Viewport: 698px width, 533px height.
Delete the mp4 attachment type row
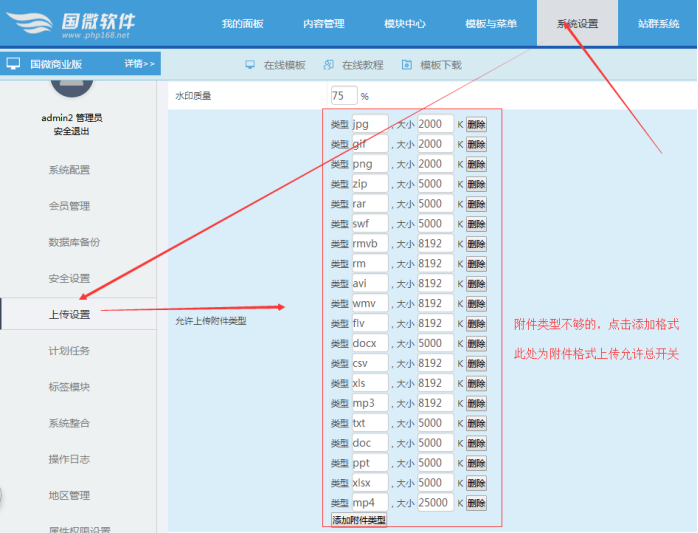click(x=476, y=503)
